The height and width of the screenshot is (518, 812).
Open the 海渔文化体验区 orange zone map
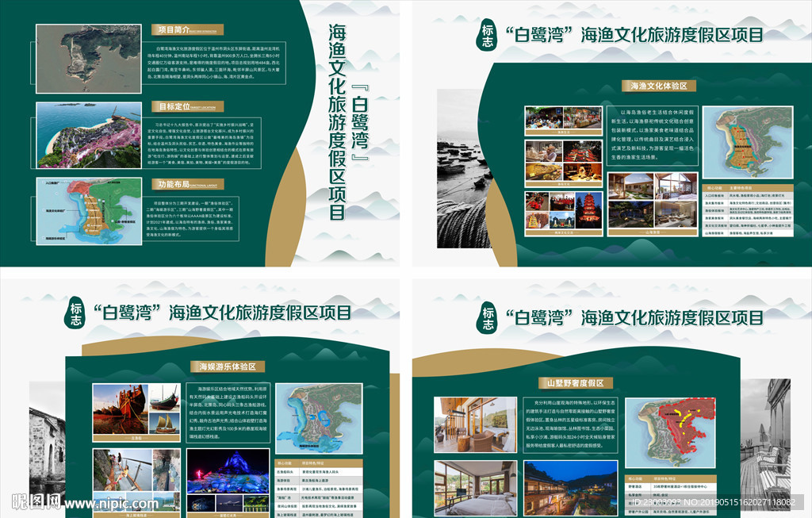coord(748,143)
